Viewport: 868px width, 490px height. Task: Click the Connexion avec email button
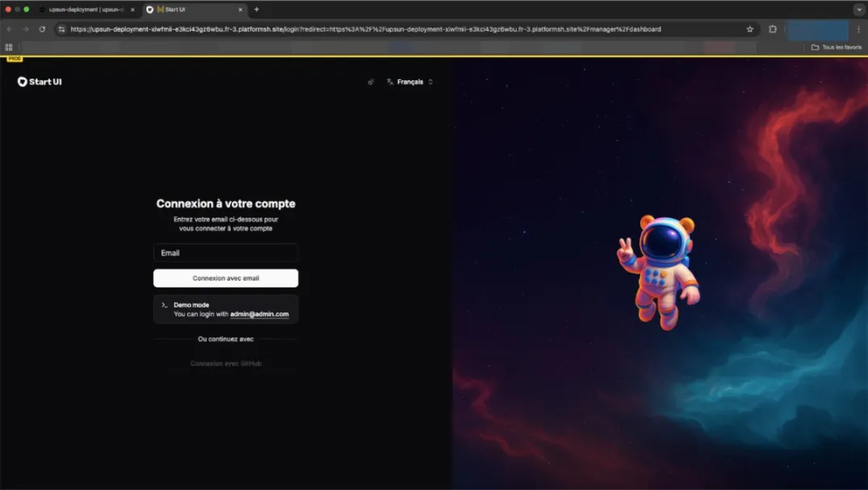click(225, 278)
